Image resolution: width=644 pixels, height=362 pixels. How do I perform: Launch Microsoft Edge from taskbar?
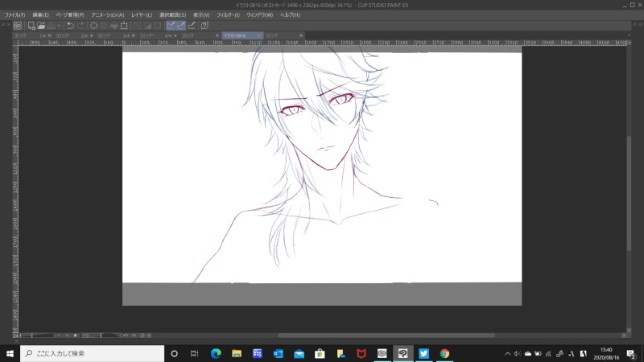(216, 353)
